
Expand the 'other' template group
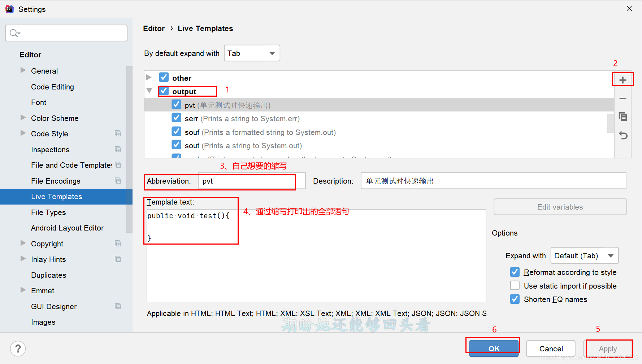coord(149,78)
